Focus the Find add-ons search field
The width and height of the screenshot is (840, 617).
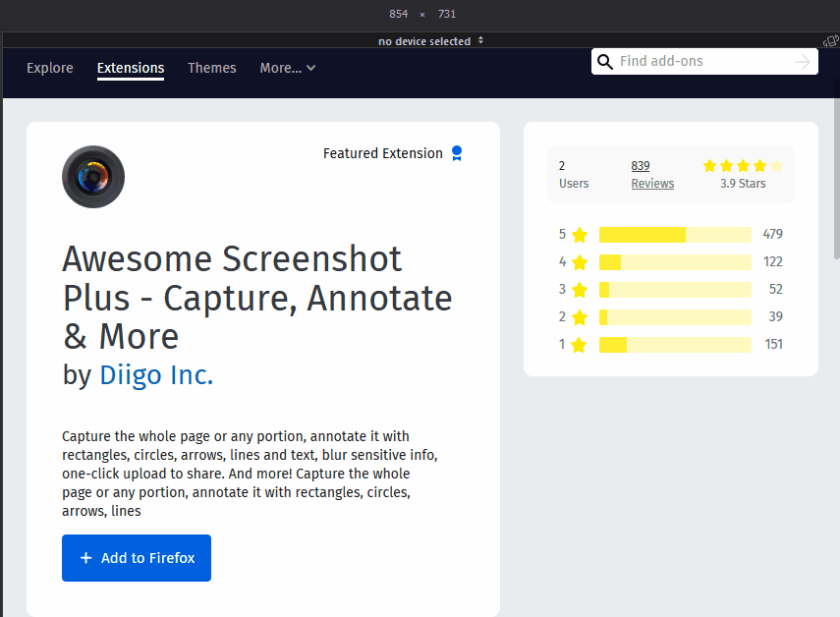point(704,62)
